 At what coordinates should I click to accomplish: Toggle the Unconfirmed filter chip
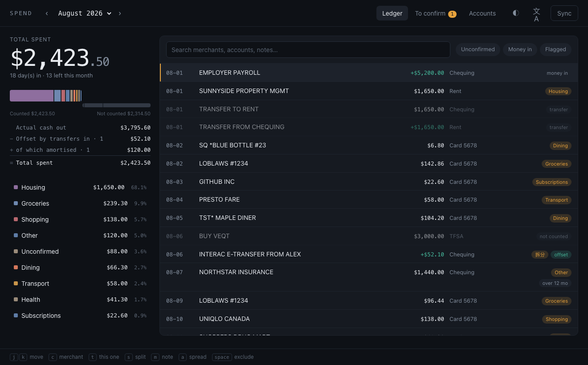(x=478, y=49)
